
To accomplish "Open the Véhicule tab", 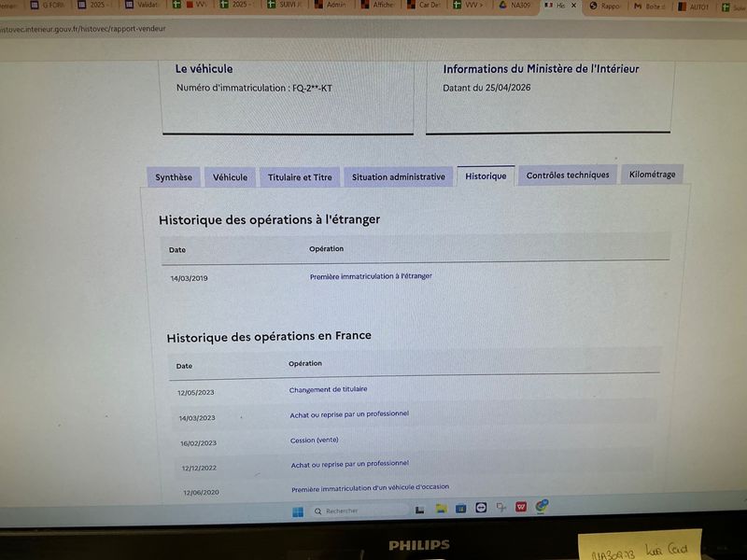I will pos(230,177).
